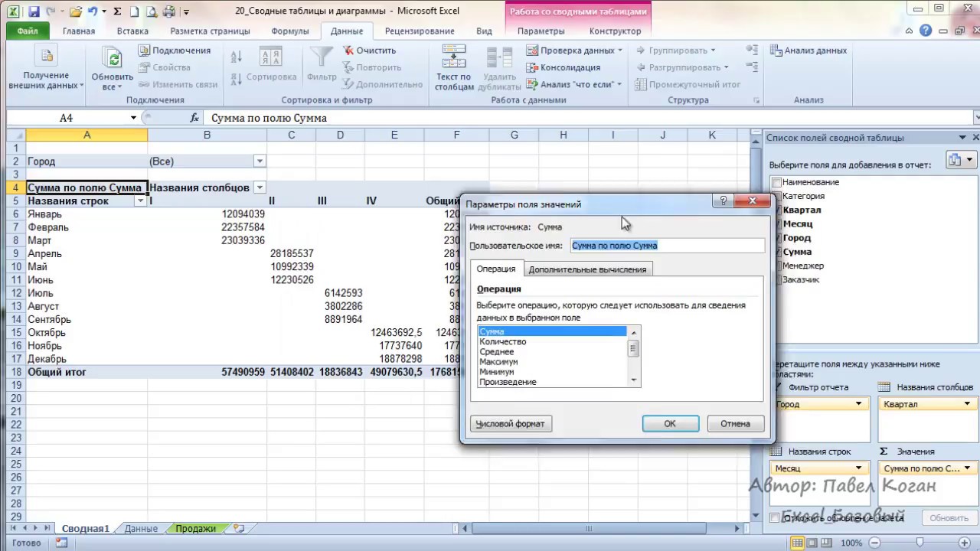Open Названия столбцов filter dropdown
Viewport: 980px width, 551px height.
click(260, 187)
